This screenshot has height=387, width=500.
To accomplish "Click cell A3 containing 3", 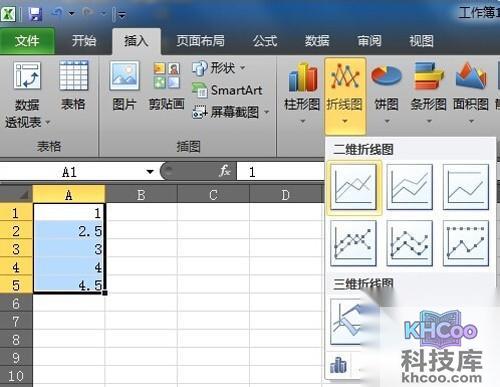I will [69, 249].
